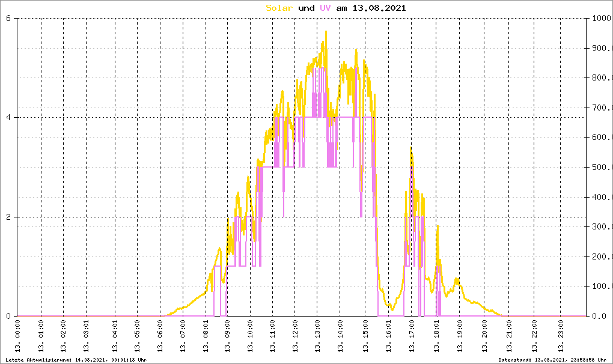Click right axis label '700.0'
The image size is (613, 364).
tap(601, 108)
